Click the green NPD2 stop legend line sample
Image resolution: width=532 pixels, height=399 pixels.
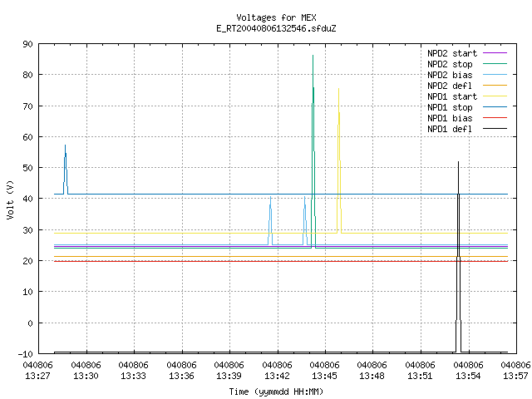tap(495, 64)
